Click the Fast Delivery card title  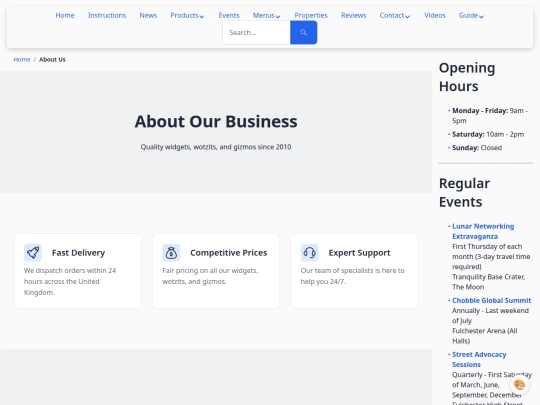(79, 253)
